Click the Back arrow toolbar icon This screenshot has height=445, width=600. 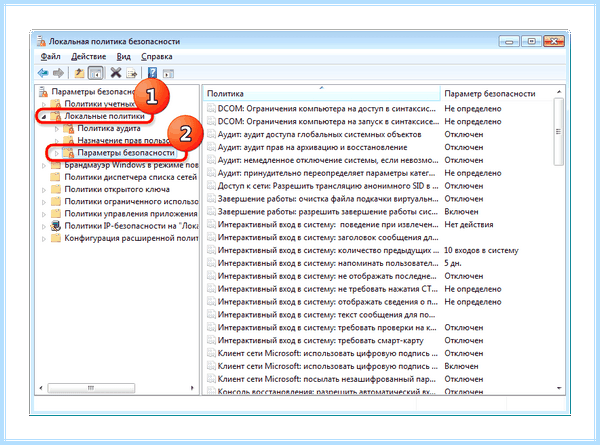pyautogui.click(x=43, y=73)
